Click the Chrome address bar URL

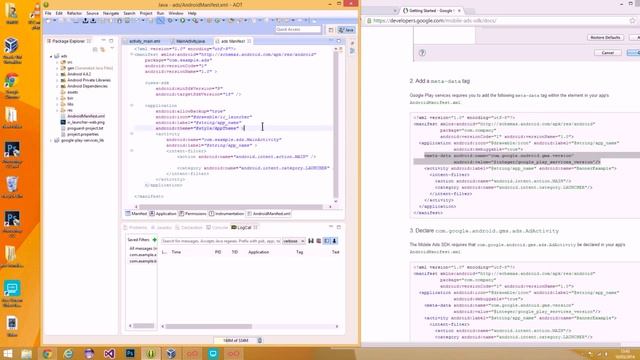coord(435,20)
